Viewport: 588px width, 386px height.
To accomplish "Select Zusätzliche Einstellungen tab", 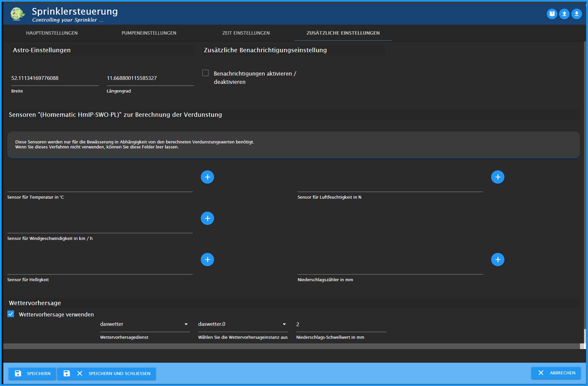I will [343, 33].
